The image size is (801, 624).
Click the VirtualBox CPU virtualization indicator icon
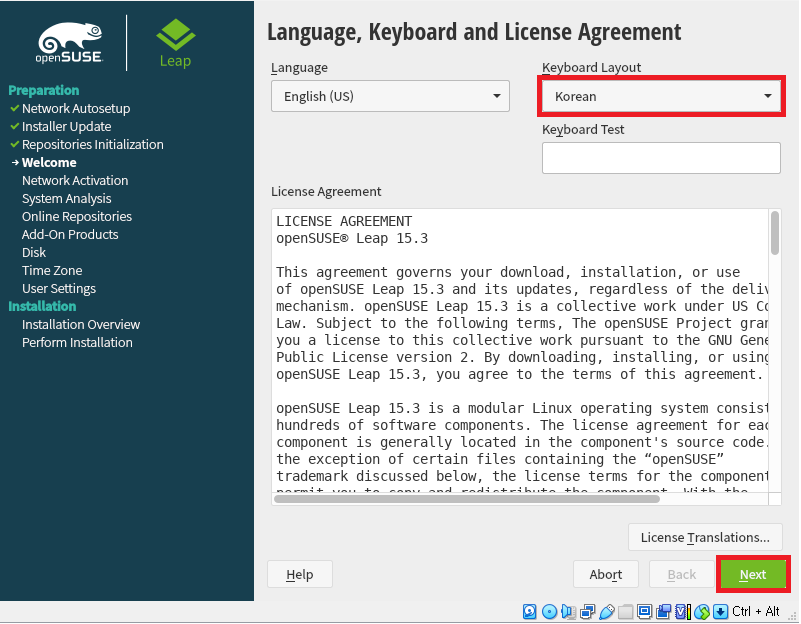(683, 611)
